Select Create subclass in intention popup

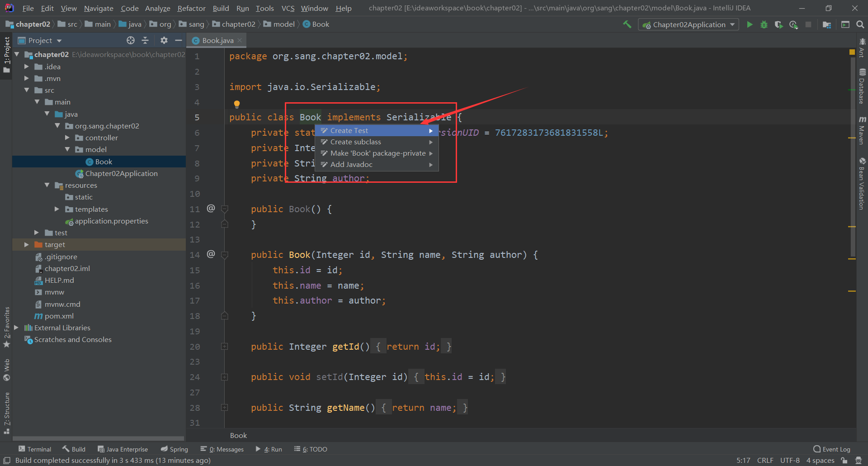(x=377, y=142)
